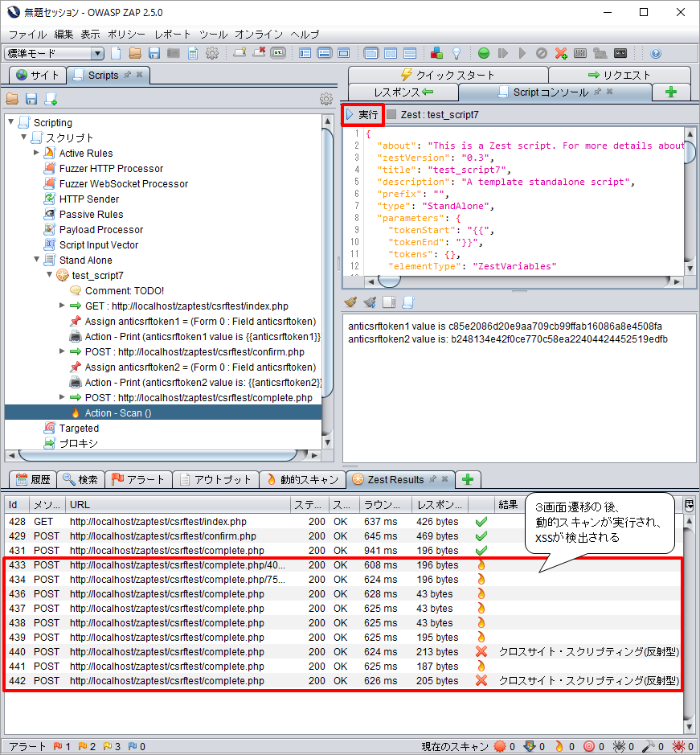Viewport: 700px width, 755px height.
Task: Open the ファイル menu
Action: [27, 35]
